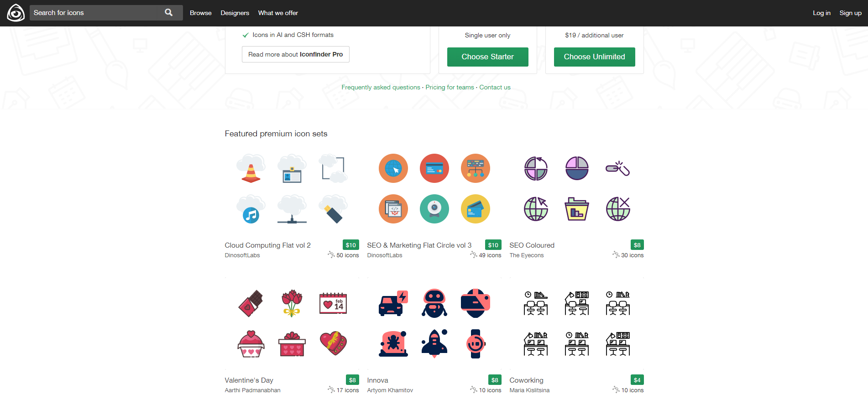Click the Iconfinder eye logo
Viewport: 868px width, 410px height.
(16, 13)
